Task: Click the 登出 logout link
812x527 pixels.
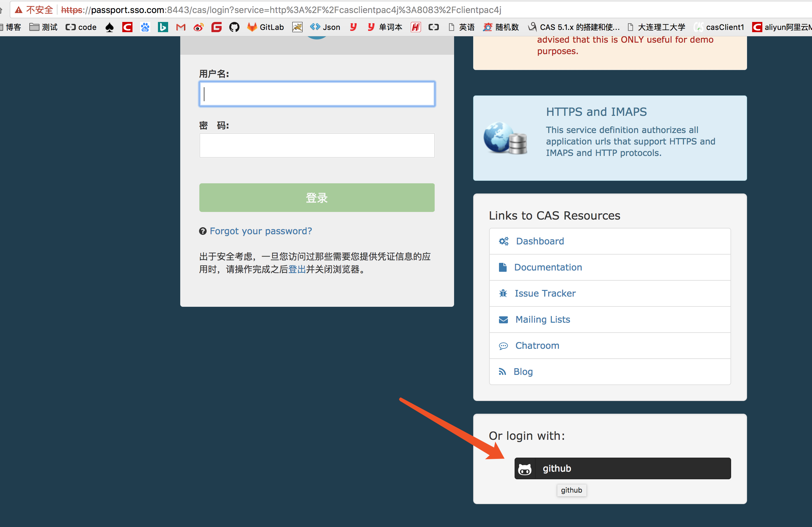Action: coord(297,270)
